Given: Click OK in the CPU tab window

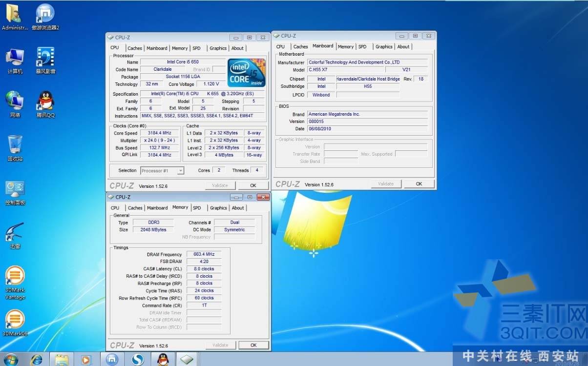Looking at the screenshot, I should click(x=253, y=185).
